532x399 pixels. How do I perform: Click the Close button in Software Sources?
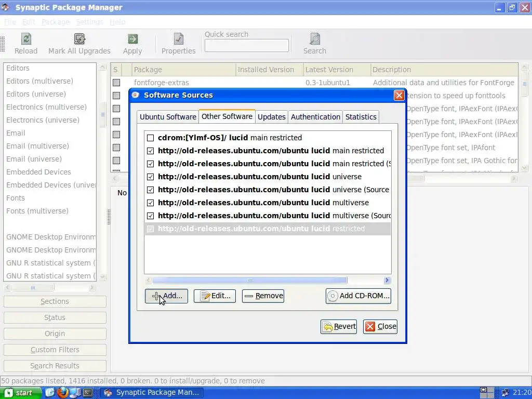[x=380, y=326]
